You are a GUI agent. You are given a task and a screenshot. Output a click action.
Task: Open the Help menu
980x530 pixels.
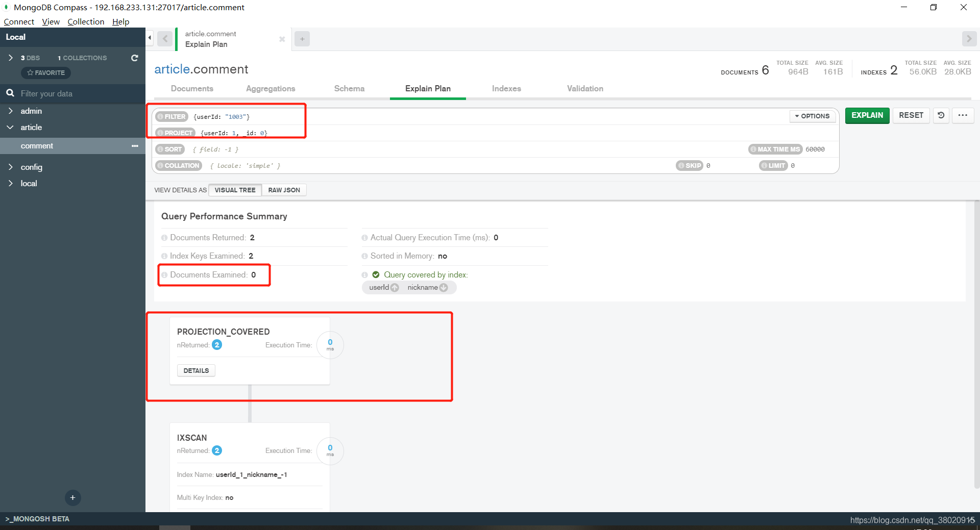point(120,21)
